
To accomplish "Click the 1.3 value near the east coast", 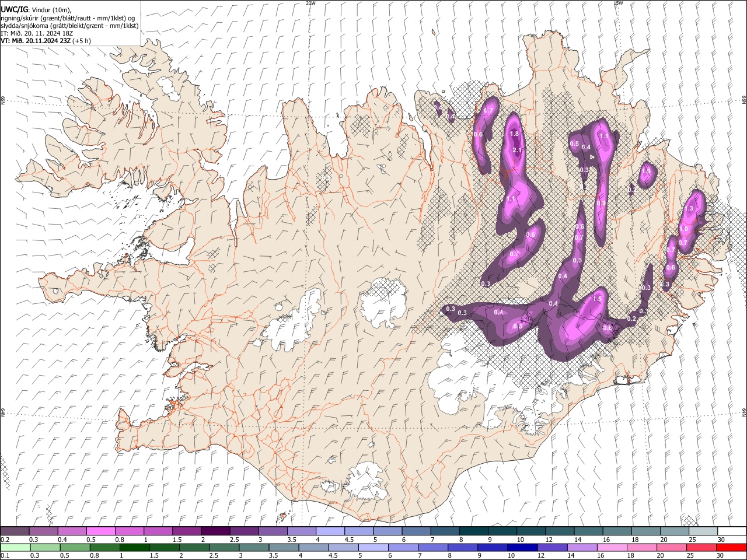I will click(x=689, y=209).
